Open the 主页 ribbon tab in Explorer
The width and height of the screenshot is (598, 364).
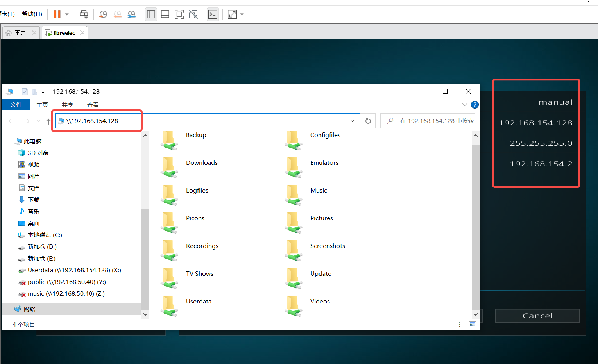click(42, 105)
